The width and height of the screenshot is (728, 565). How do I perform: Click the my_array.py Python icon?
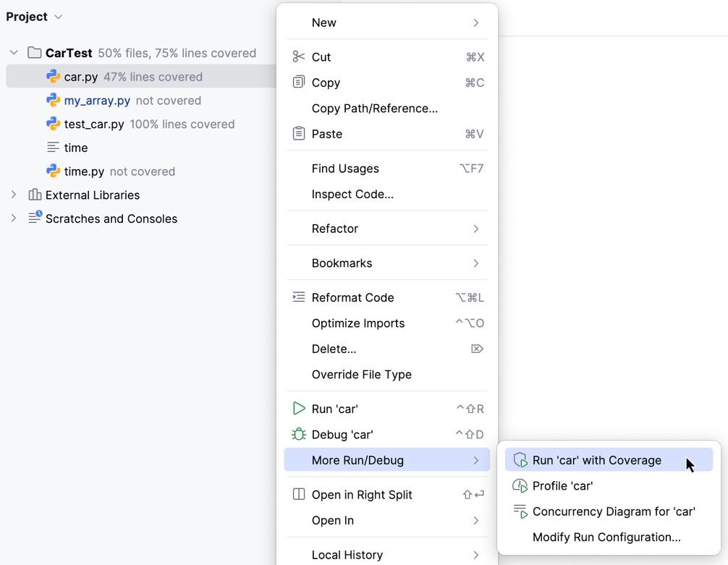(x=53, y=100)
